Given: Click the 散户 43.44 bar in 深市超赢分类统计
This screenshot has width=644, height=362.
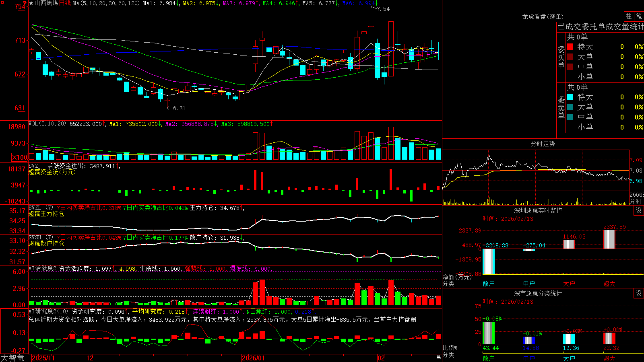Looking at the screenshot, I should coord(489,333).
